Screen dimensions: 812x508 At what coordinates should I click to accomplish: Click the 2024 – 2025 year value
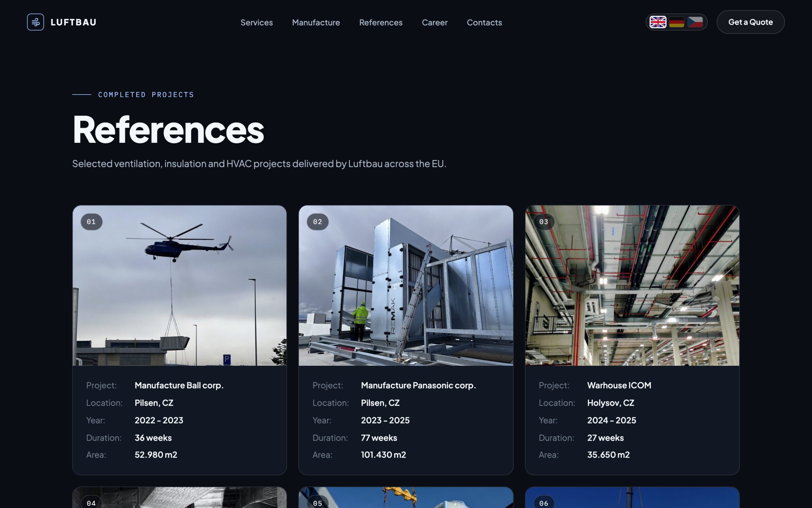tap(611, 420)
